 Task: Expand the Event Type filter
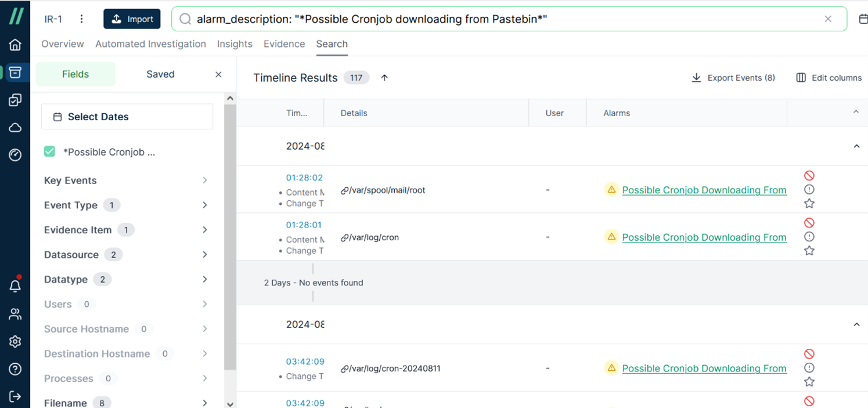pos(127,205)
